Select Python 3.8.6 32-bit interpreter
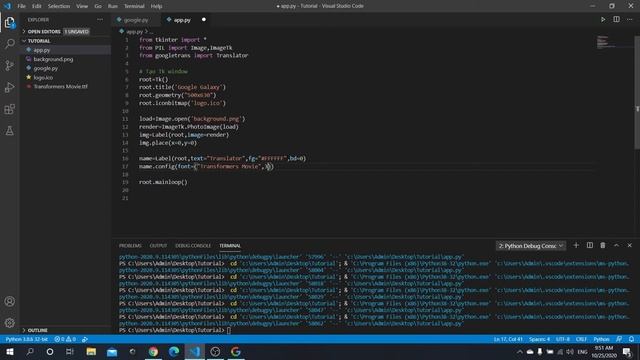 27,339
